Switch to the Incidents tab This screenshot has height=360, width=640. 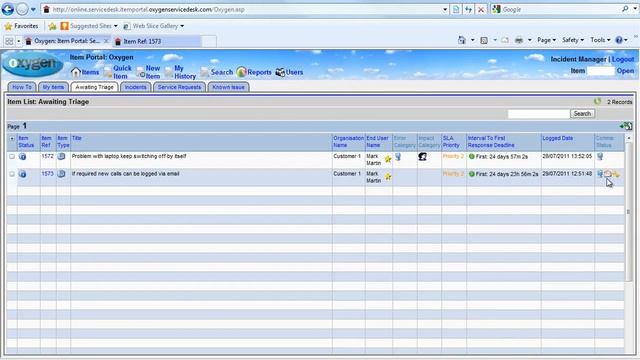[x=136, y=87]
